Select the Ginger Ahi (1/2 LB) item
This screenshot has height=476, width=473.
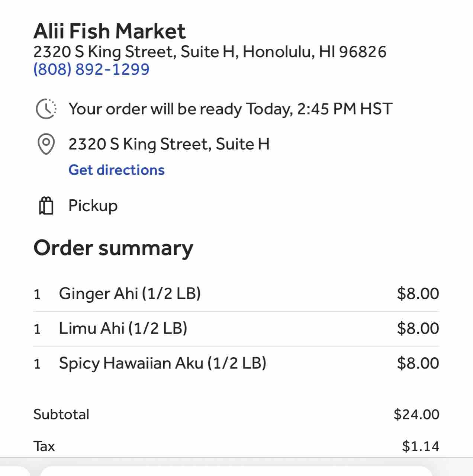click(130, 293)
